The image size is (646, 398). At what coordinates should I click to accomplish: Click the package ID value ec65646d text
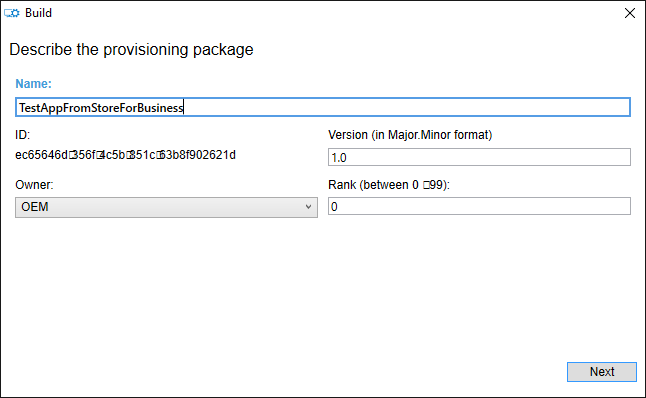click(125, 155)
